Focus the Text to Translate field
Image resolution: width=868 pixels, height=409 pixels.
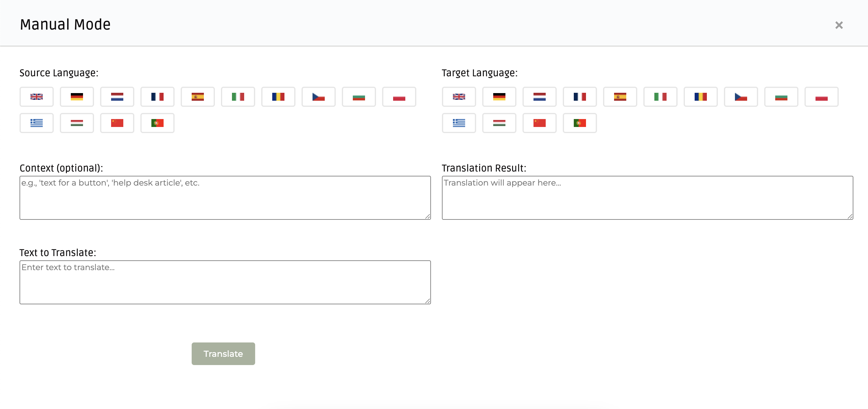pyautogui.click(x=225, y=282)
